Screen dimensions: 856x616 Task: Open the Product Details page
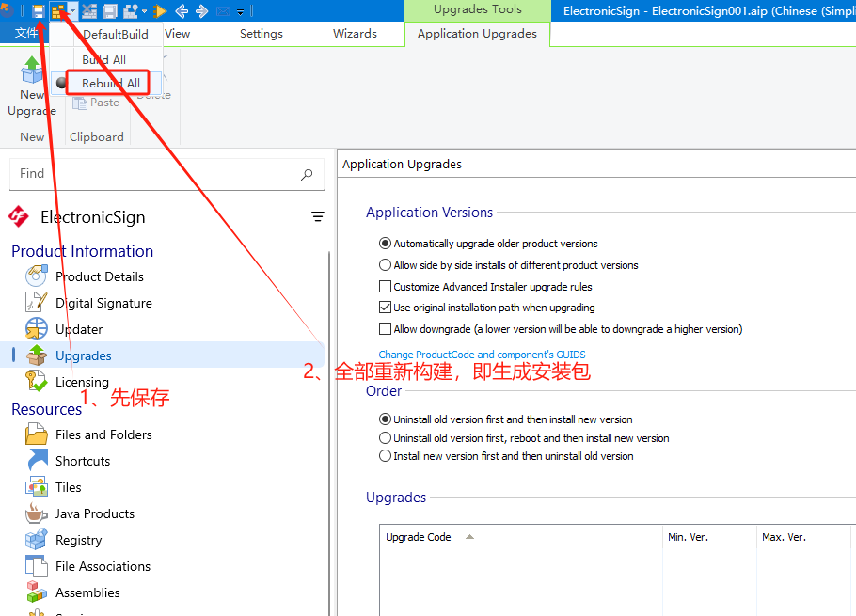(100, 276)
